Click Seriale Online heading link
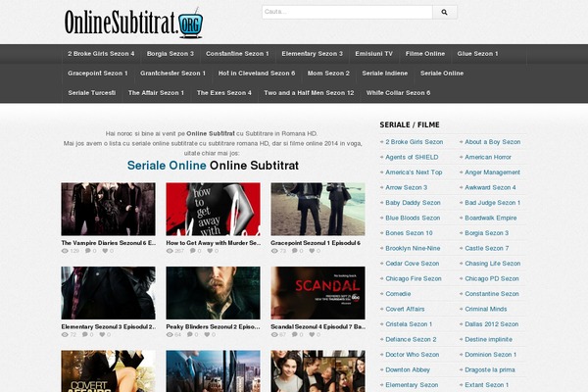This screenshot has width=588, height=392. 167,166
